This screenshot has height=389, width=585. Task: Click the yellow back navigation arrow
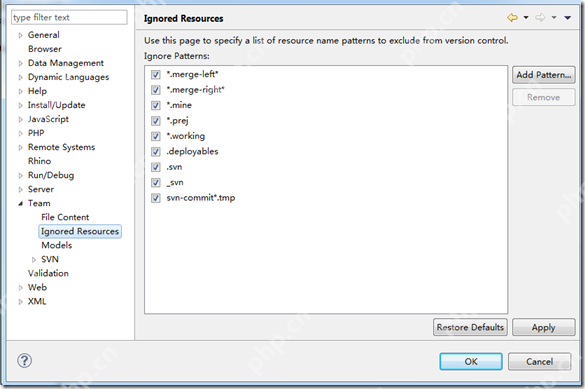tap(512, 18)
